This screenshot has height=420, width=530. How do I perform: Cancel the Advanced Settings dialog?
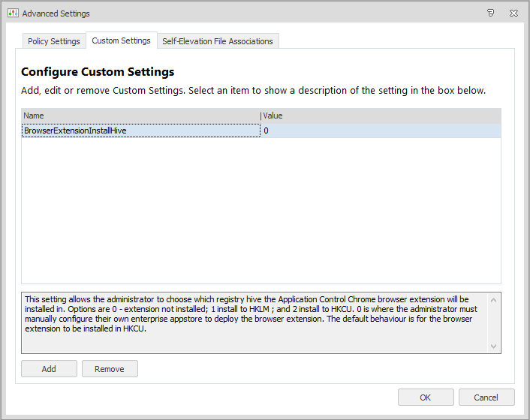tap(486, 397)
